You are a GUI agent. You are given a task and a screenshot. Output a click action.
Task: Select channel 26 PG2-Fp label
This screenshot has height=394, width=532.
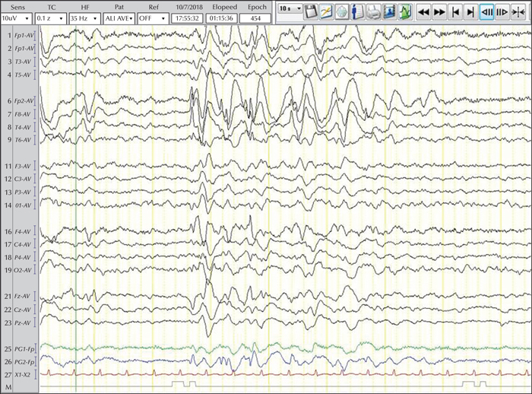pos(24,362)
